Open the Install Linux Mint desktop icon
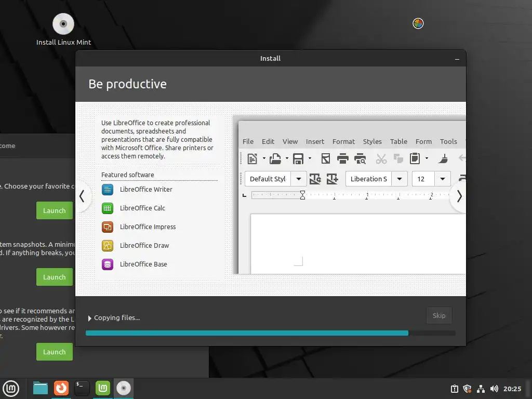Viewport: 532px width, 399px height. tap(63, 30)
